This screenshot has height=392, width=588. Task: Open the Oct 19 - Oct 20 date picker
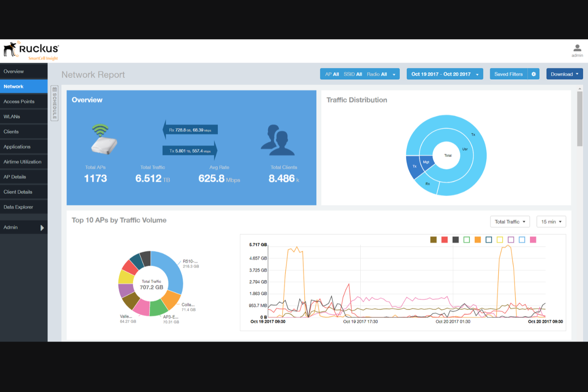point(445,74)
